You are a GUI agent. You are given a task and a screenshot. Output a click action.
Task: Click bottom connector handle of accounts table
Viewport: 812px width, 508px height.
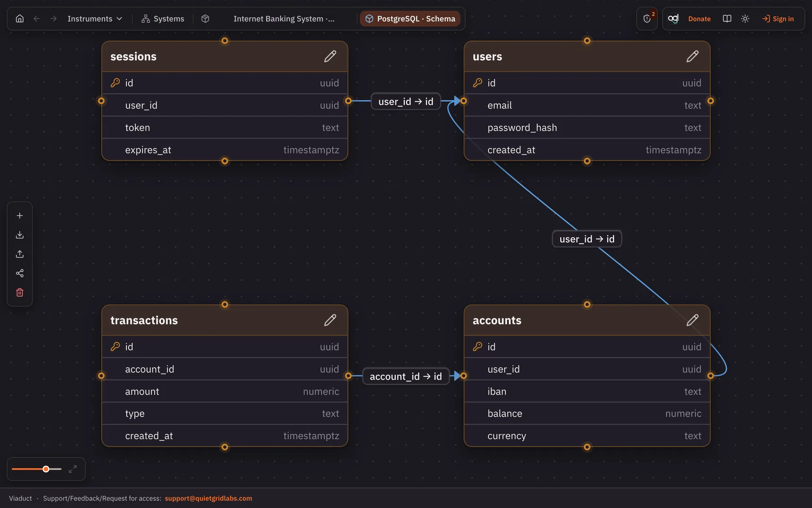(x=587, y=447)
